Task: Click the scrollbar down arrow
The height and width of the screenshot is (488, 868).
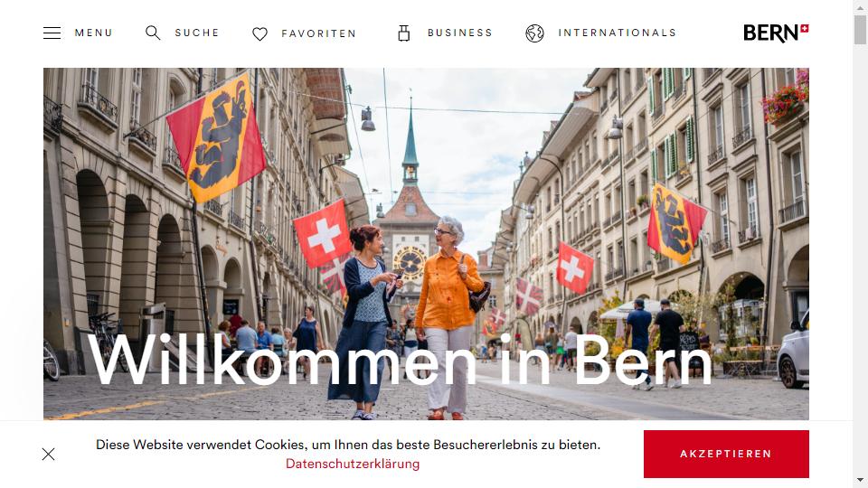Action: 860,480
